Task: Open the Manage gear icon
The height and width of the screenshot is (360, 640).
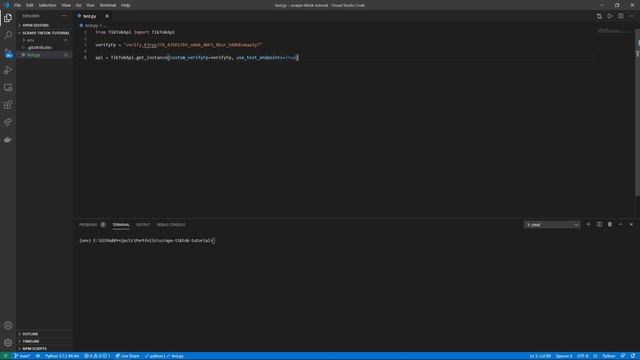Action: (8, 343)
